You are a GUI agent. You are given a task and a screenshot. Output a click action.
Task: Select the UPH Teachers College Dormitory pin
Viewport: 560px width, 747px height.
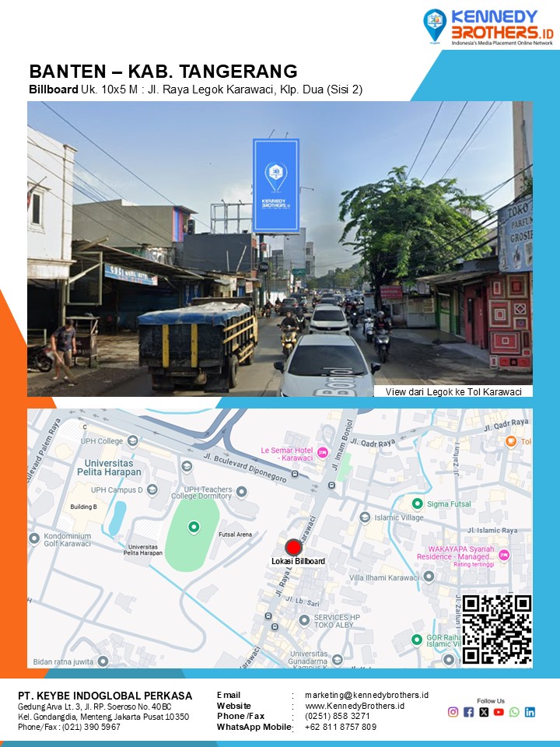[x=241, y=492]
